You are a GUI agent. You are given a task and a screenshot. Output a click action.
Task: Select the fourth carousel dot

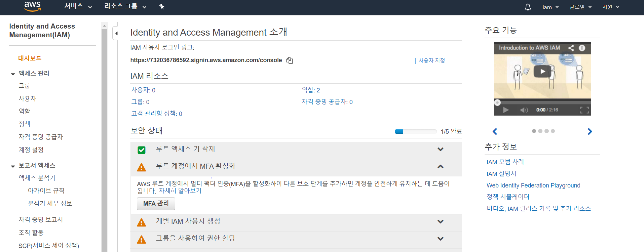coord(553,131)
